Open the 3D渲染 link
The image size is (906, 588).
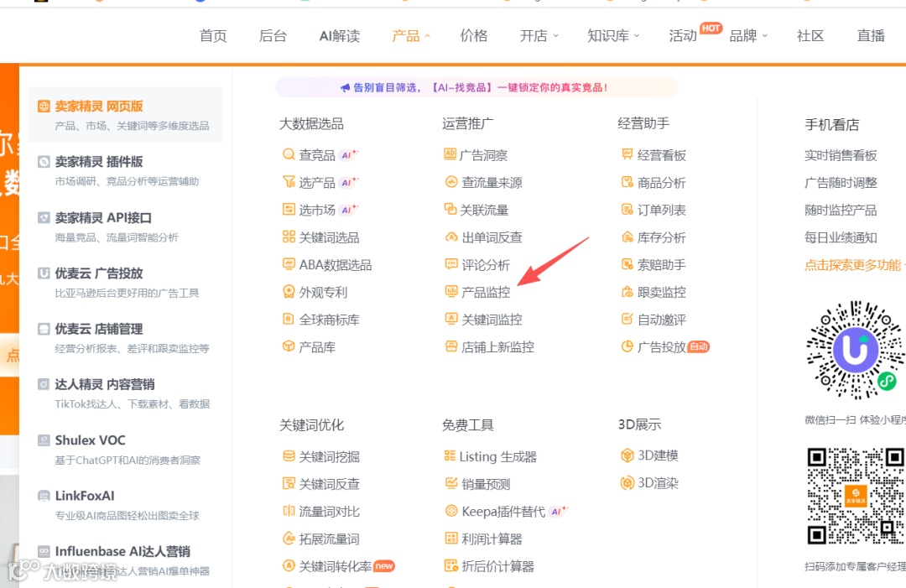tap(649, 483)
